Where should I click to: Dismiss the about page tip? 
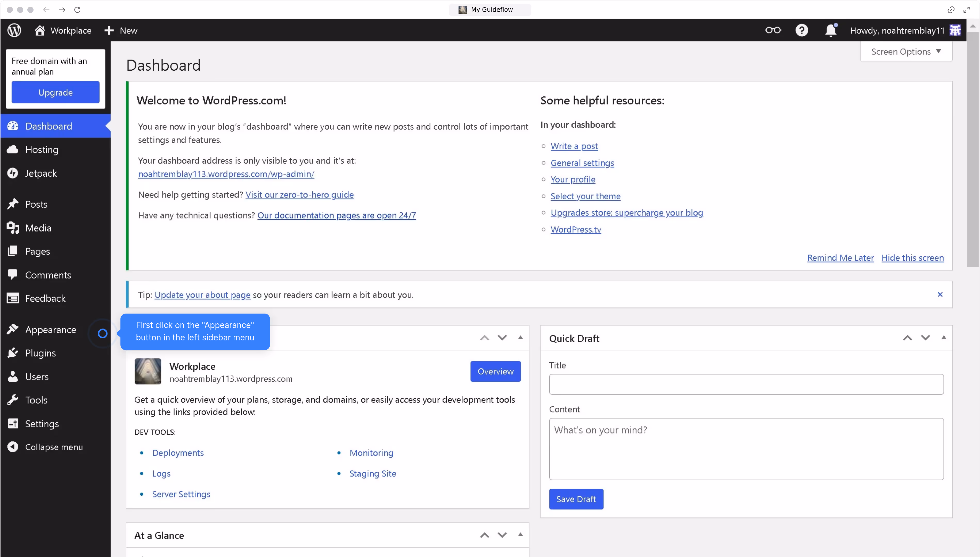pyautogui.click(x=940, y=294)
